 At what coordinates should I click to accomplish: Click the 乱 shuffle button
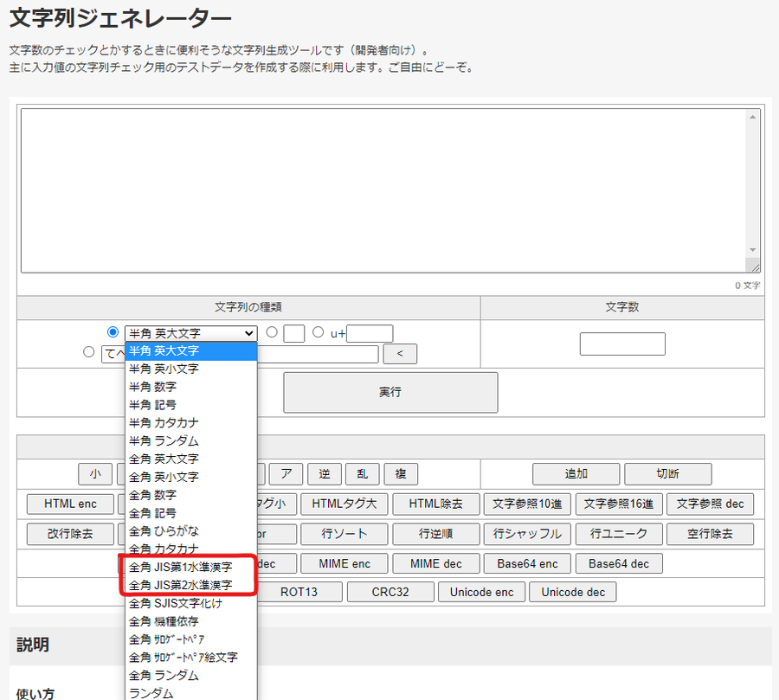point(363,474)
